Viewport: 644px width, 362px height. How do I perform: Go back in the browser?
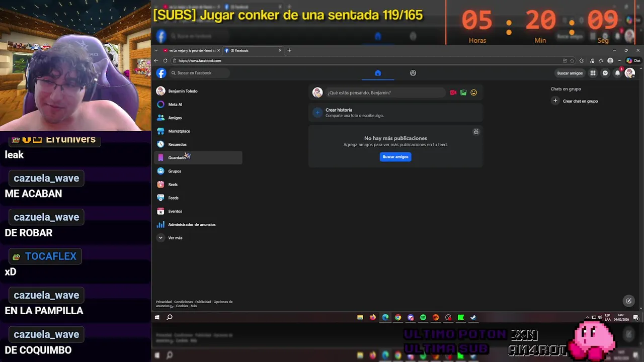(156, 61)
